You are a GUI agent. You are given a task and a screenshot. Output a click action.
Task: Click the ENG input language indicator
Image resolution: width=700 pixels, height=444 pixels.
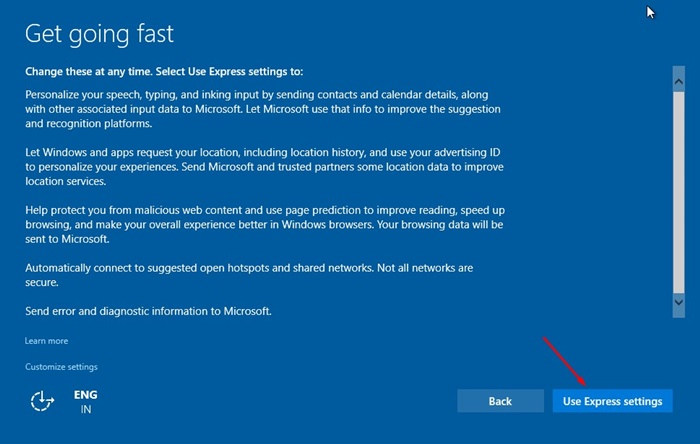tap(85, 395)
